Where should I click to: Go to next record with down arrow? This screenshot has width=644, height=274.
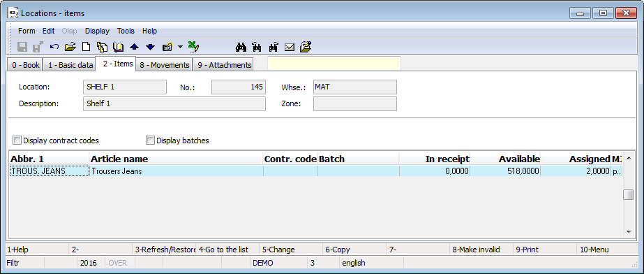(150, 47)
